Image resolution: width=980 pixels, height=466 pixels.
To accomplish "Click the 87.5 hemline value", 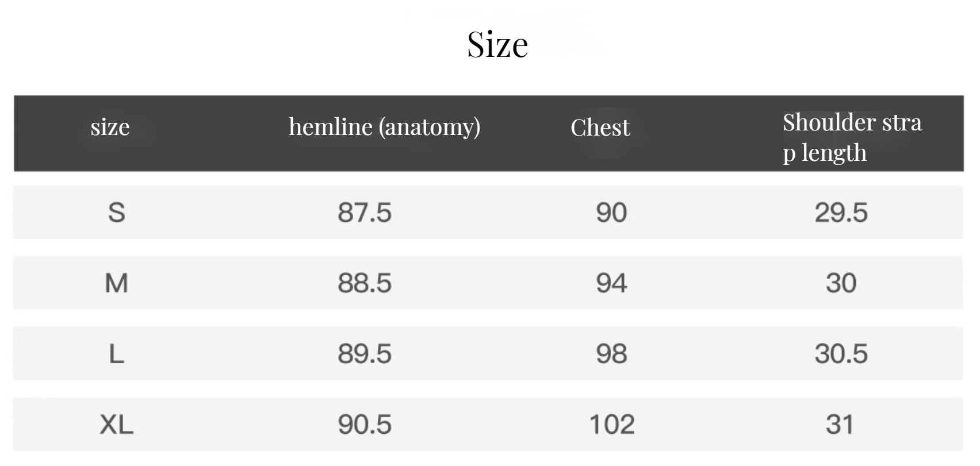I will point(365,213).
